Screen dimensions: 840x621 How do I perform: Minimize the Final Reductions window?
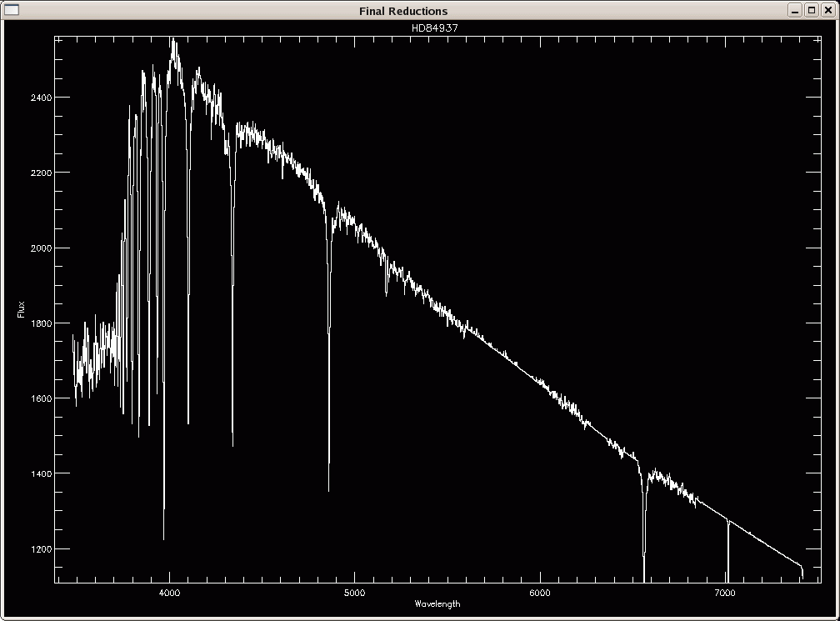point(797,10)
